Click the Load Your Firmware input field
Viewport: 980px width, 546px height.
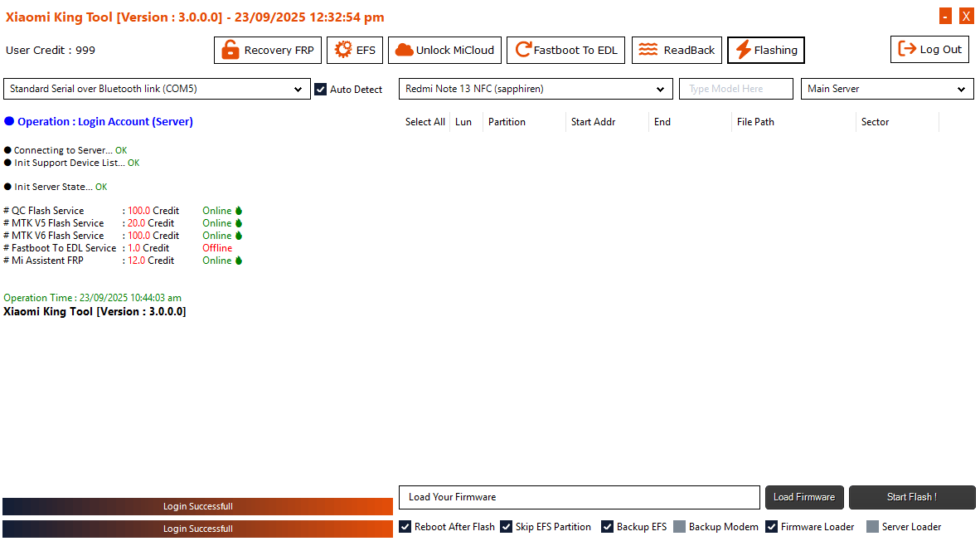(x=579, y=497)
